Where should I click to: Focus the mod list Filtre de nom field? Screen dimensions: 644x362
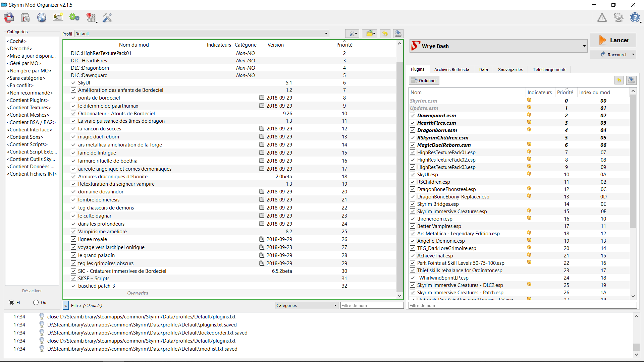point(372,305)
